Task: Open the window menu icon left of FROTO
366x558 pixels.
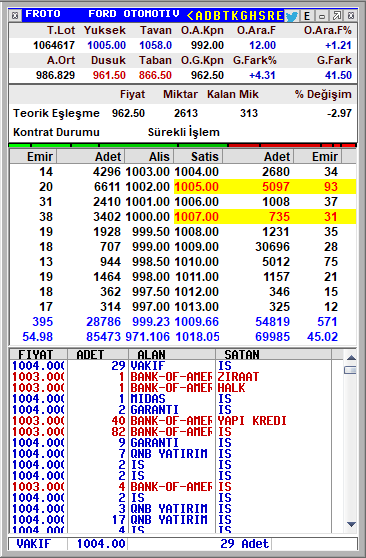Action: pos(15,16)
